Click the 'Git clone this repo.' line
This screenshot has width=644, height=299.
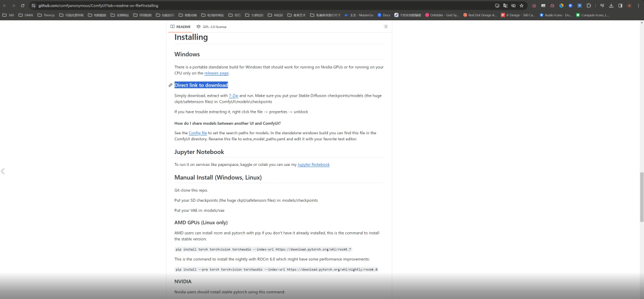(191, 190)
